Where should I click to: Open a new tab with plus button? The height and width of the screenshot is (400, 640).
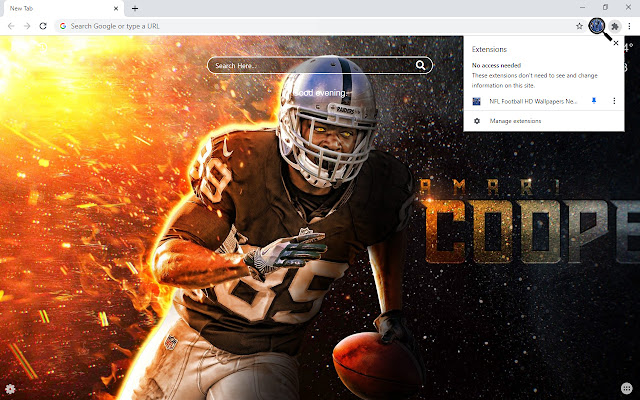(x=135, y=8)
